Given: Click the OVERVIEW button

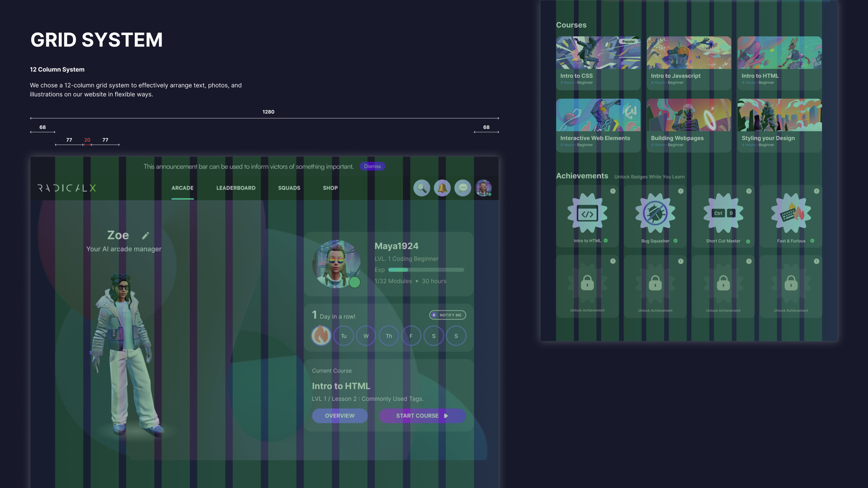Looking at the screenshot, I should (x=340, y=416).
